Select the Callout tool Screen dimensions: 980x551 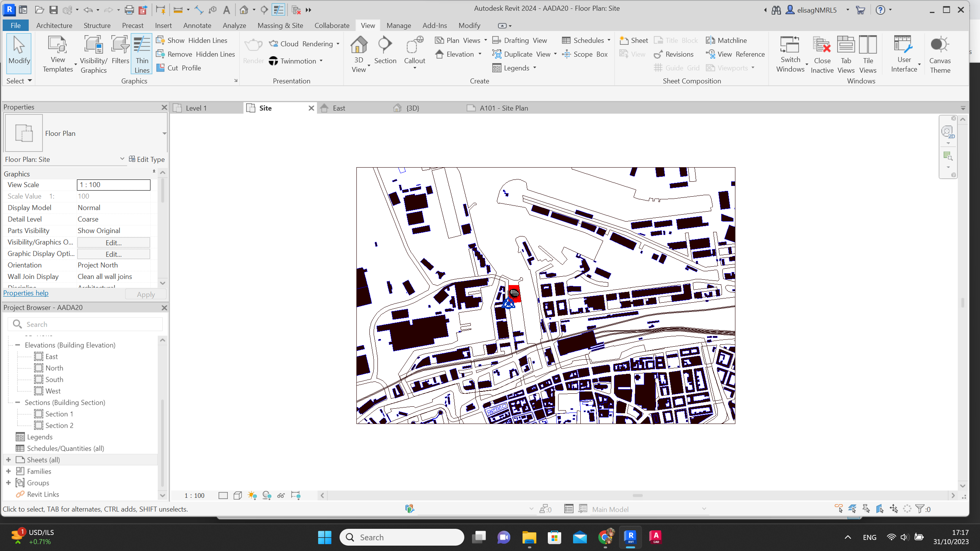tap(415, 52)
